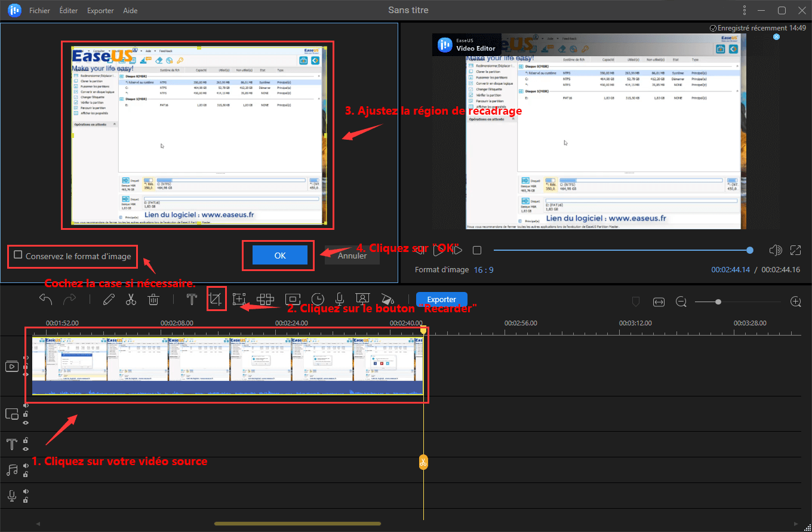Open the voice-over microphone tool
Image resolution: width=812 pixels, height=532 pixels.
point(339,300)
